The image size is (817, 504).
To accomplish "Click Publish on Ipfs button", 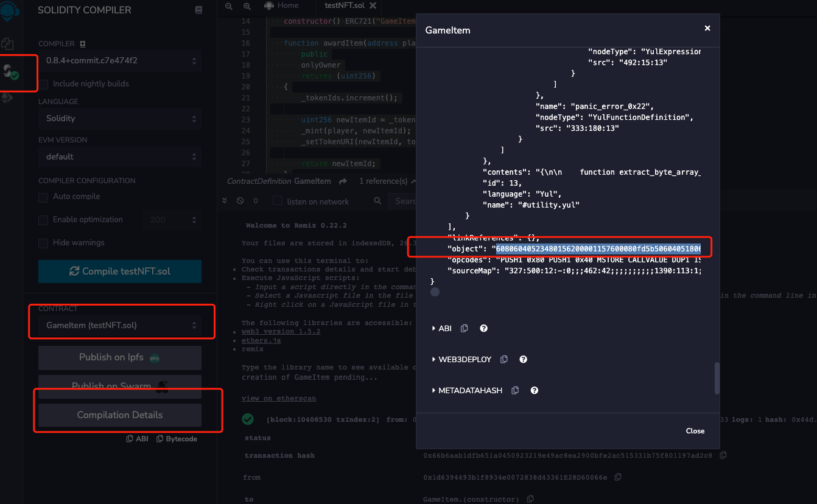I will click(120, 358).
